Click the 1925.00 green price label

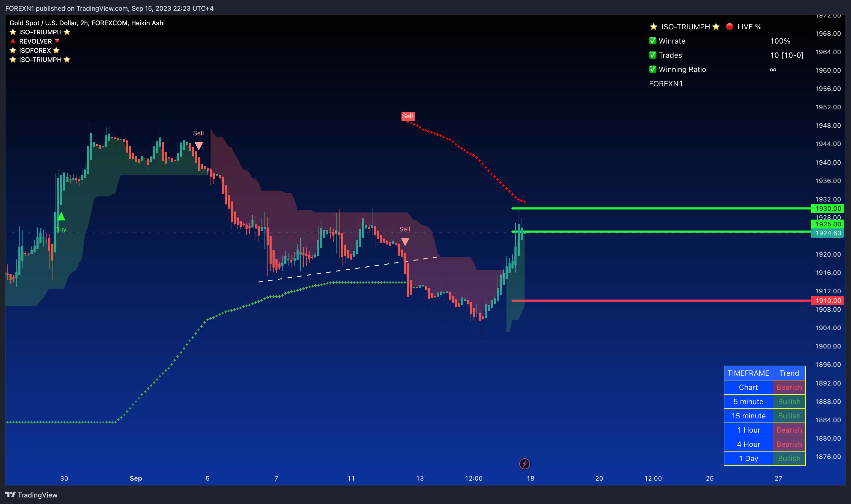pos(828,224)
